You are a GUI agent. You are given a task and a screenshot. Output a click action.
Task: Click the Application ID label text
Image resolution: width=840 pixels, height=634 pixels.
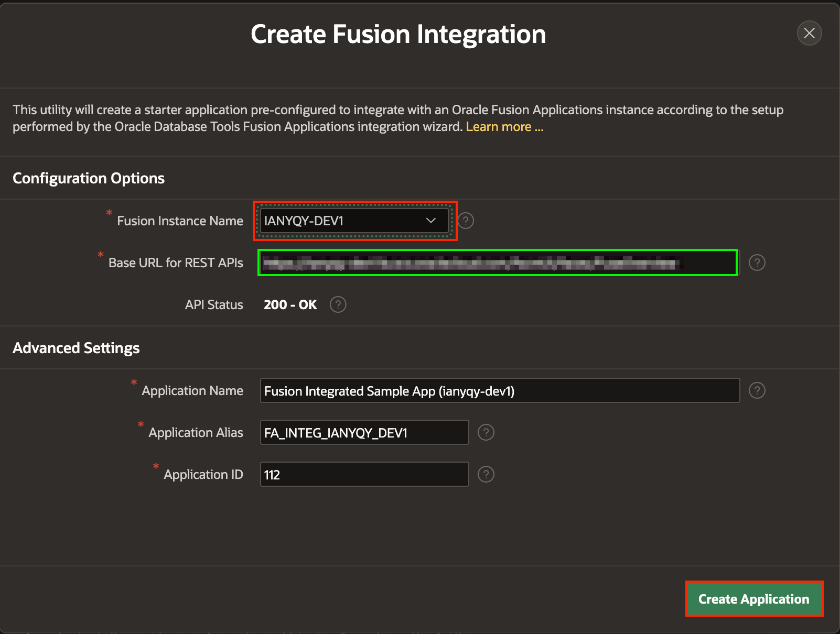point(203,474)
